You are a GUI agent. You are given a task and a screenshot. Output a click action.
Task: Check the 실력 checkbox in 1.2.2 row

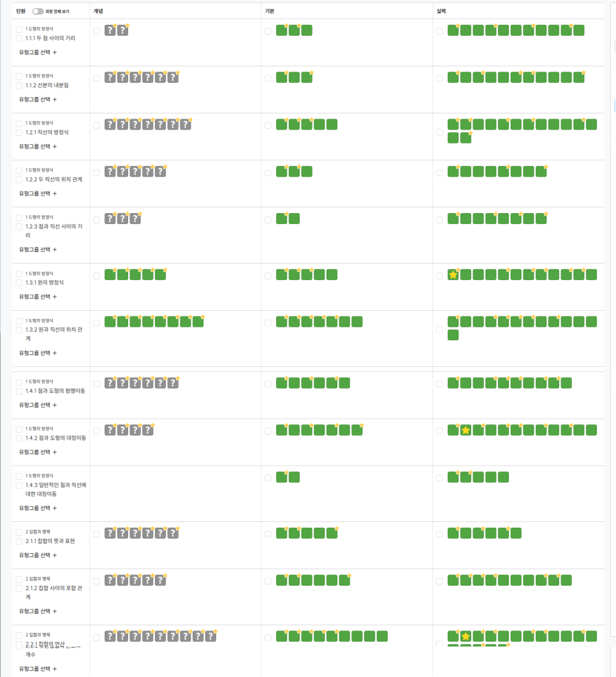[x=439, y=172]
